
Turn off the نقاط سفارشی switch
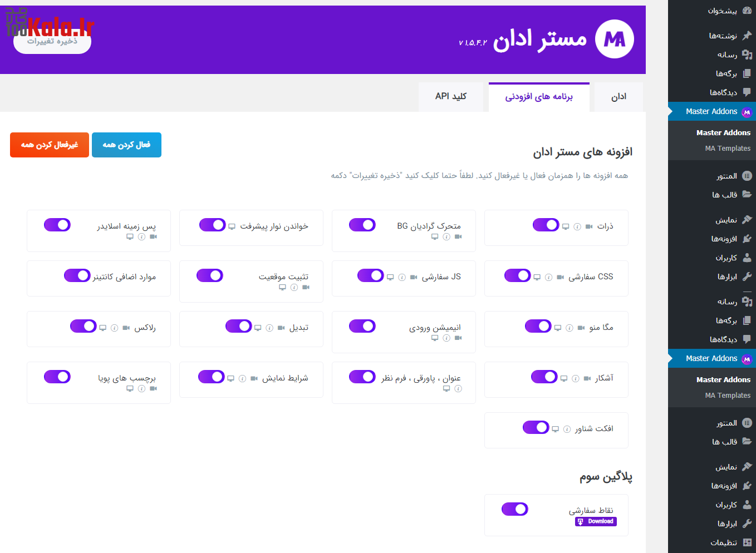coord(515,509)
